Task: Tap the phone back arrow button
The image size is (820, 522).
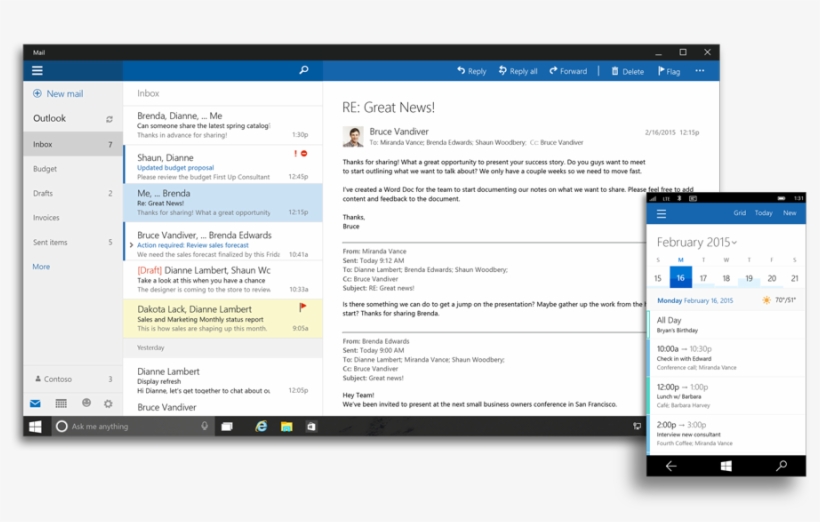Action: (x=671, y=466)
